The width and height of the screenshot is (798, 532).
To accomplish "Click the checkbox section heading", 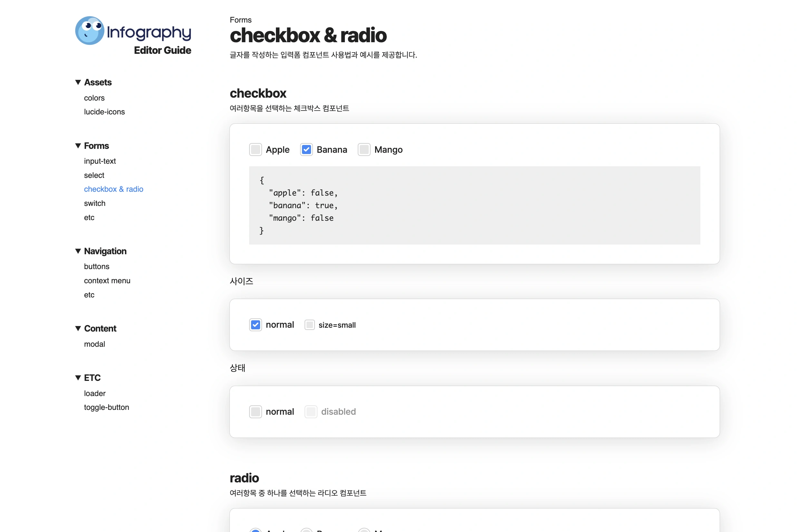I will 258,93.
